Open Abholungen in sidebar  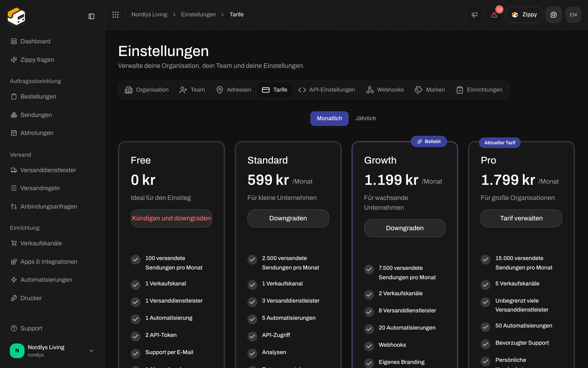(52, 133)
